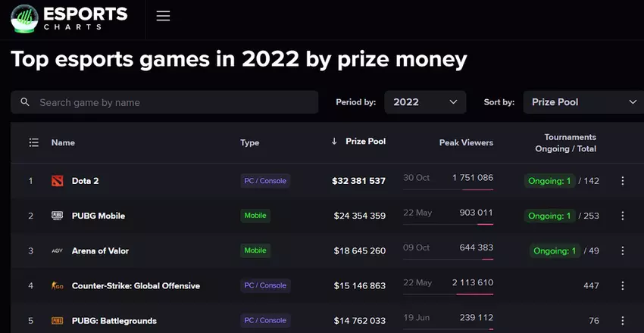Open the PUBG: Battlegrounds game link
Image resolution: width=644 pixels, height=333 pixels.
click(114, 321)
